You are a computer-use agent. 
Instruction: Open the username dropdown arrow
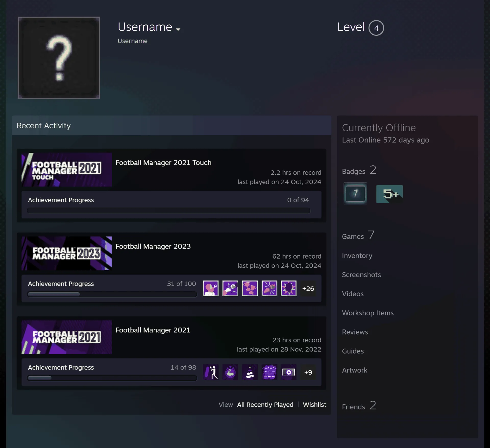coord(178,29)
